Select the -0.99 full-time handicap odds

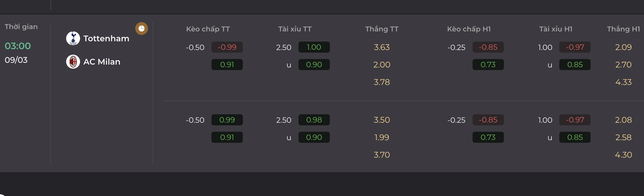click(227, 47)
